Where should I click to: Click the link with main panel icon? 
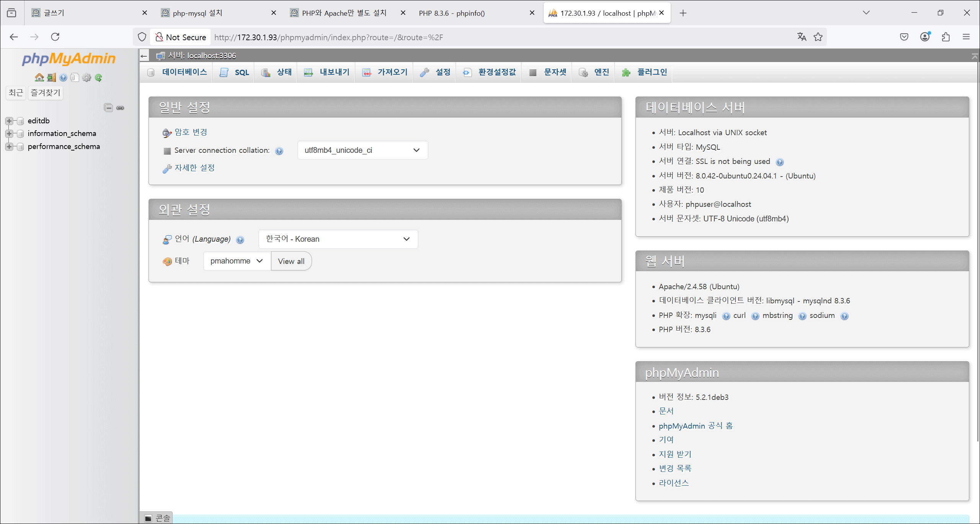pos(120,108)
